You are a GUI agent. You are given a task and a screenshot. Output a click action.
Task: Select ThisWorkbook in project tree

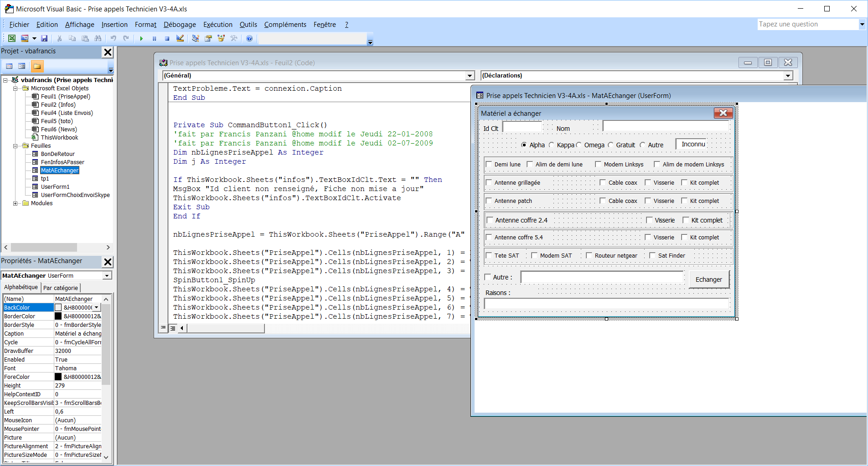pyautogui.click(x=59, y=138)
